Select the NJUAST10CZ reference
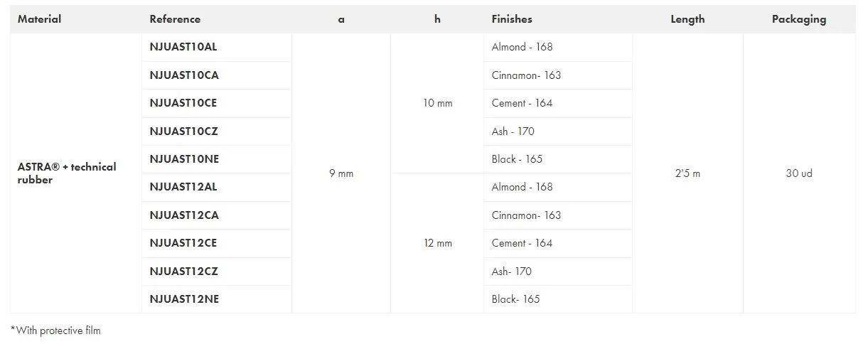This screenshot has width=868, height=344. point(183,131)
